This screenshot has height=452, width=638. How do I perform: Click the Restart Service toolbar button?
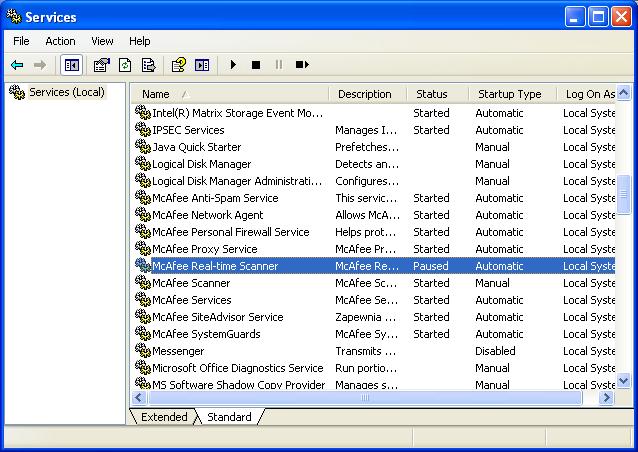coord(302,65)
